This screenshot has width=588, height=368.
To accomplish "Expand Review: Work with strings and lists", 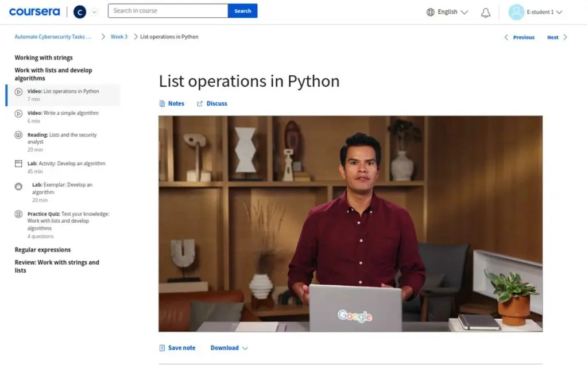I will pos(57,266).
